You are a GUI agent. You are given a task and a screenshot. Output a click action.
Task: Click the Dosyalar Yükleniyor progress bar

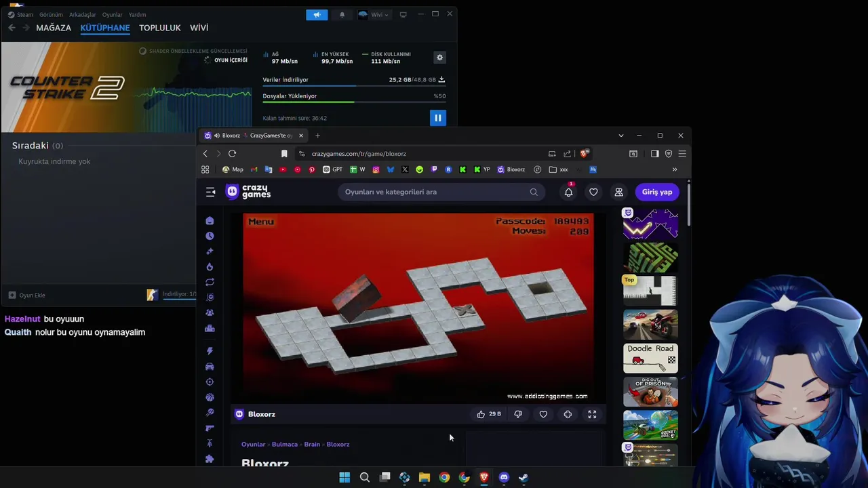(x=354, y=102)
